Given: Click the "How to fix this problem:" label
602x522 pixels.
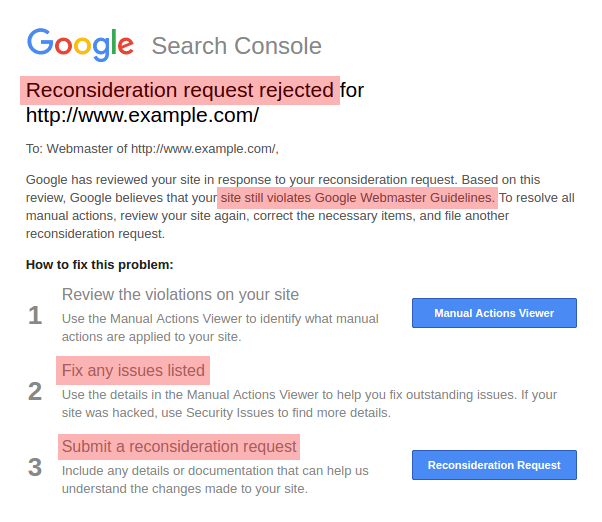Looking at the screenshot, I should click(x=100, y=265).
